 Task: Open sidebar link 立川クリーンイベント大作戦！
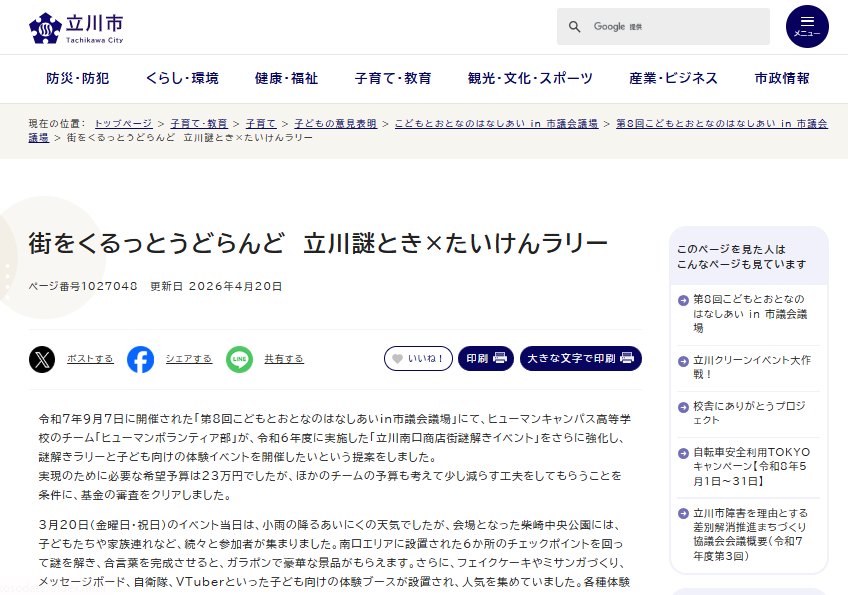point(752,367)
